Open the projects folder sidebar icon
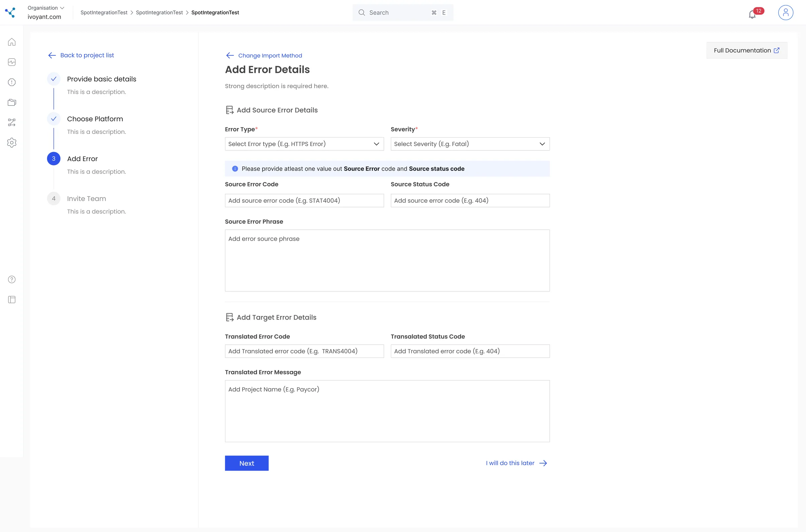 pyautogui.click(x=12, y=102)
